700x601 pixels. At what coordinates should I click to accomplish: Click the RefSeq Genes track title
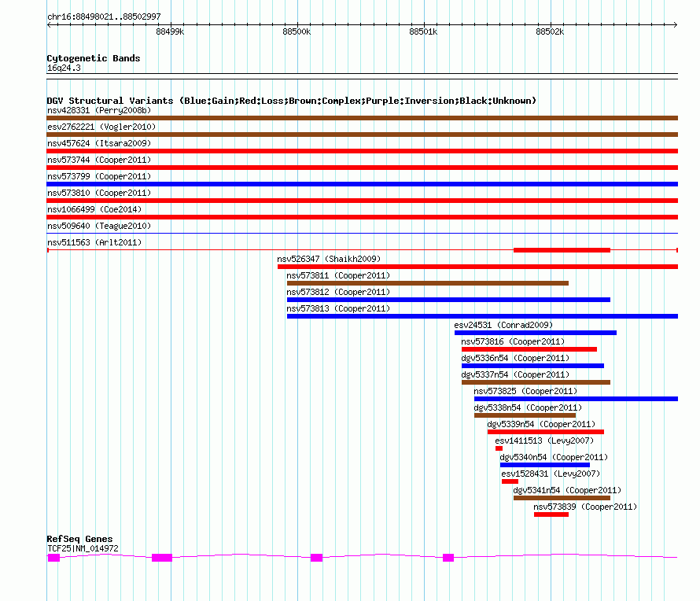[x=80, y=539]
